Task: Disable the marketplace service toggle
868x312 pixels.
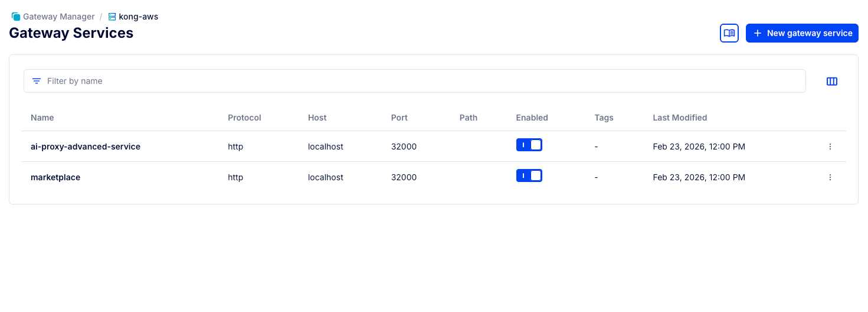Action: pyautogui.click(x=529, y=176)
